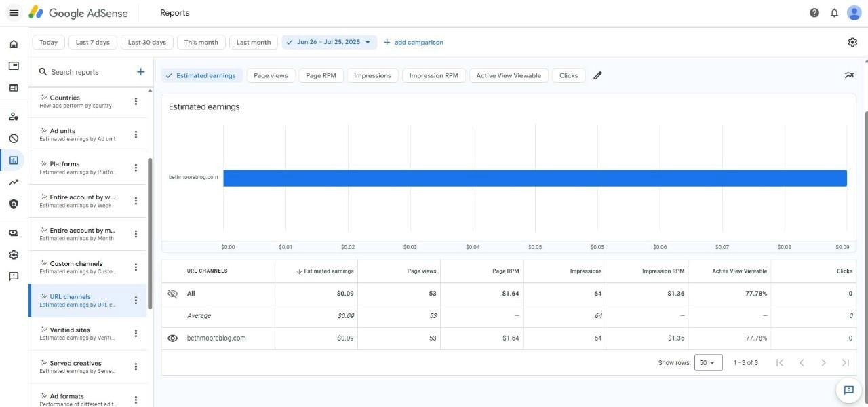Open more options for Served creatives report

(x=136, y=367)
